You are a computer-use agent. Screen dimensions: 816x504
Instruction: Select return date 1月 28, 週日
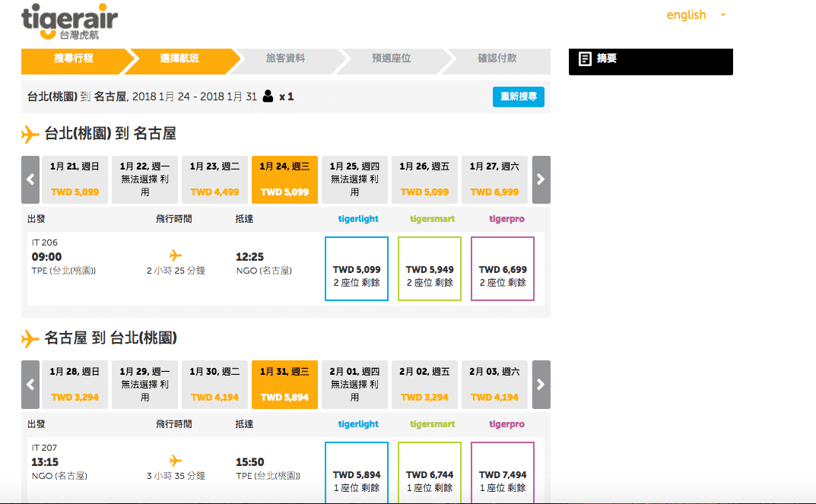[x=75, y=385]
